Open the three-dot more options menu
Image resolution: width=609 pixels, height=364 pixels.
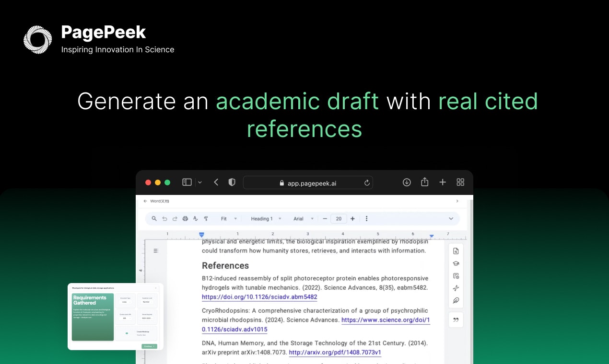tap(366, 218)
